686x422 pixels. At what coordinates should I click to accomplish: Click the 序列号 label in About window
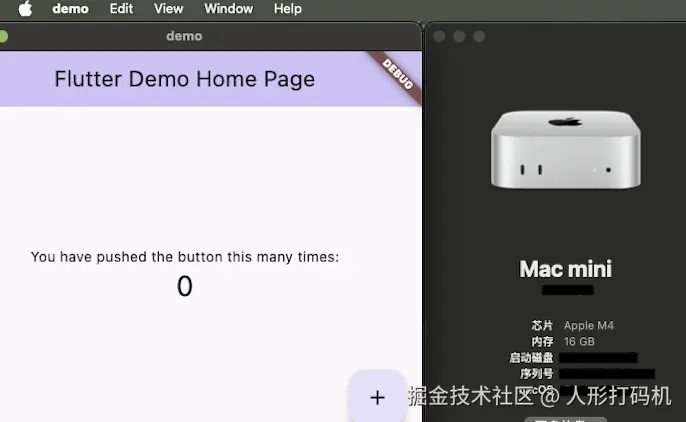536,374
